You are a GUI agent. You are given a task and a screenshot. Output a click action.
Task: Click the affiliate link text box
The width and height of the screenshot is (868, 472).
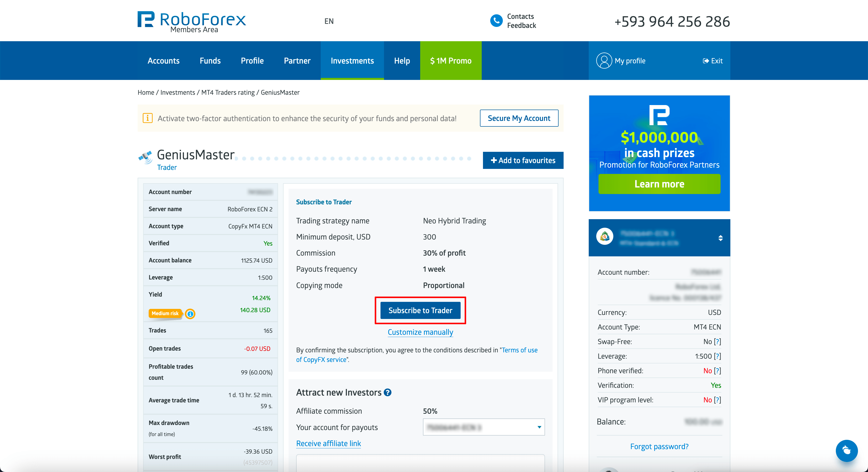click(x=420, y=463)
